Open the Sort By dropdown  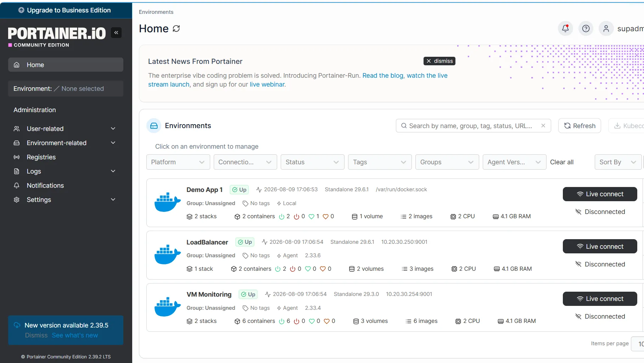[618, 162]
